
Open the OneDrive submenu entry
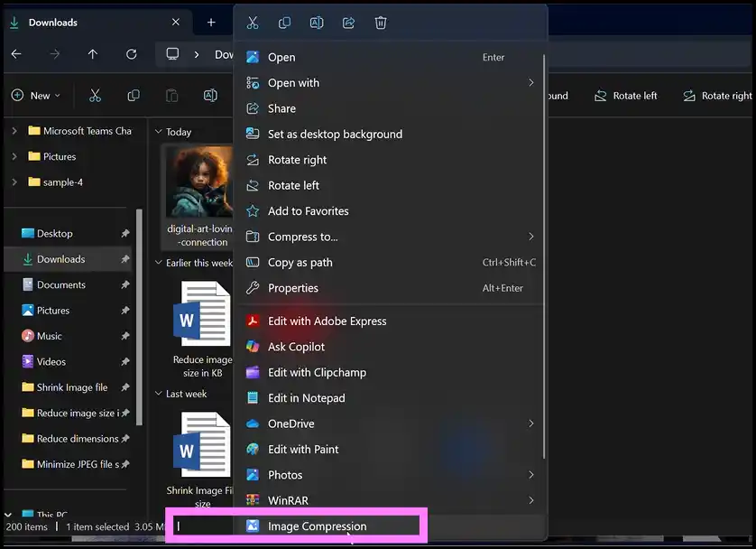[x=391, y=423]
